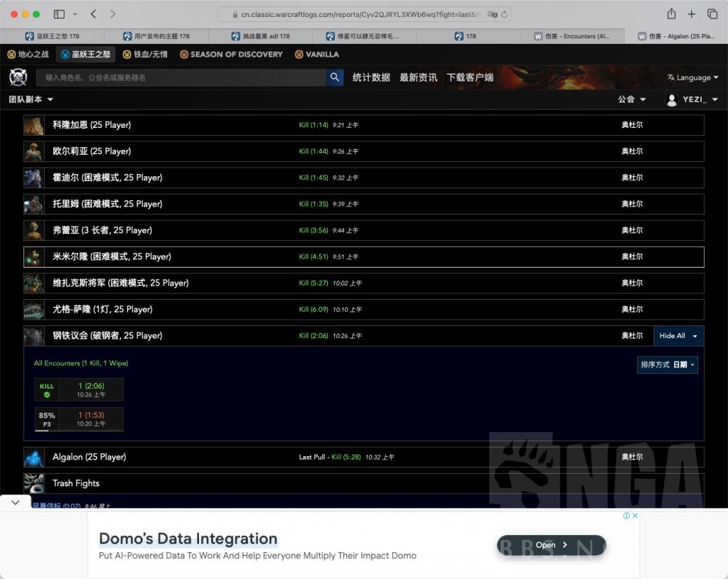
Task: Open the 统计数据 menu link
Action: coord(371,77)
